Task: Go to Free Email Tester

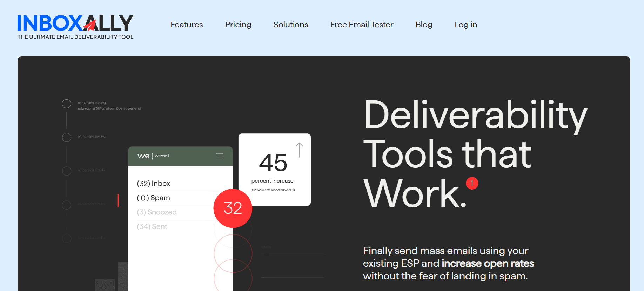Action: tap(362, 25)
